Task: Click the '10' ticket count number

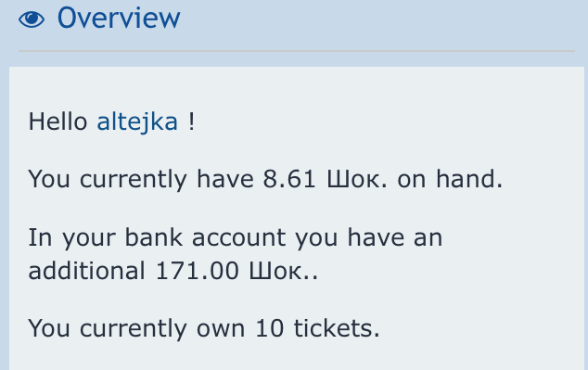Action: coord(269,329)
